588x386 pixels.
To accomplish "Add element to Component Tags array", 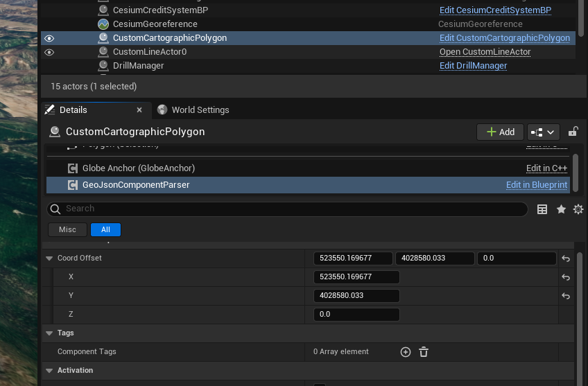I will (x=406, y=352).
